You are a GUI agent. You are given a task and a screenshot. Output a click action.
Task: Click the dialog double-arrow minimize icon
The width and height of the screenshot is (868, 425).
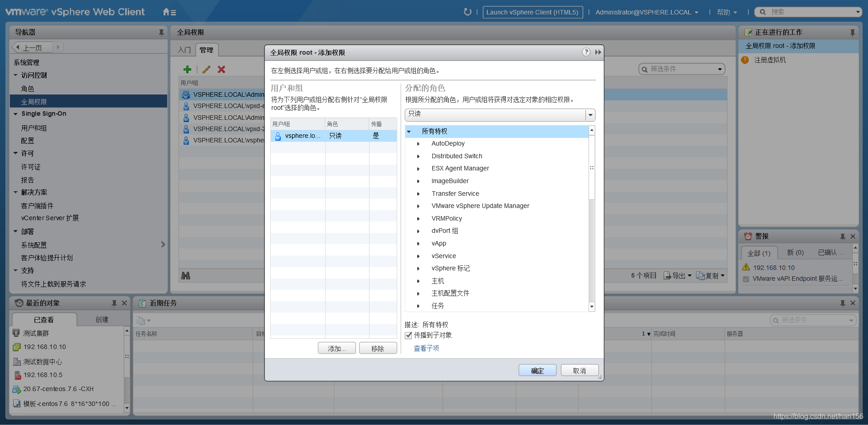598,52
